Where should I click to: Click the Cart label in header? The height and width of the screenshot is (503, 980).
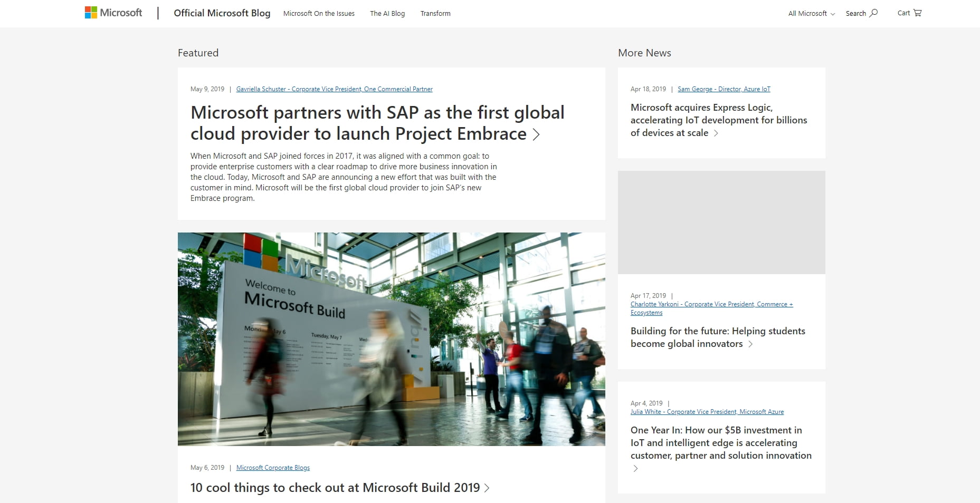[x=903, y=13]
